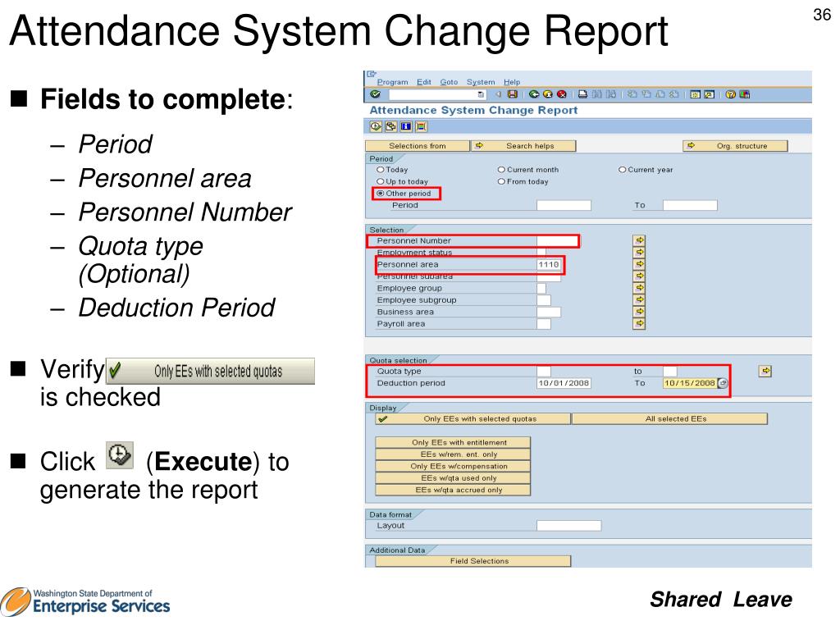Click the Customize Local Layout icon
Viewport: 840px width, 630px height.
click(744, 94)
